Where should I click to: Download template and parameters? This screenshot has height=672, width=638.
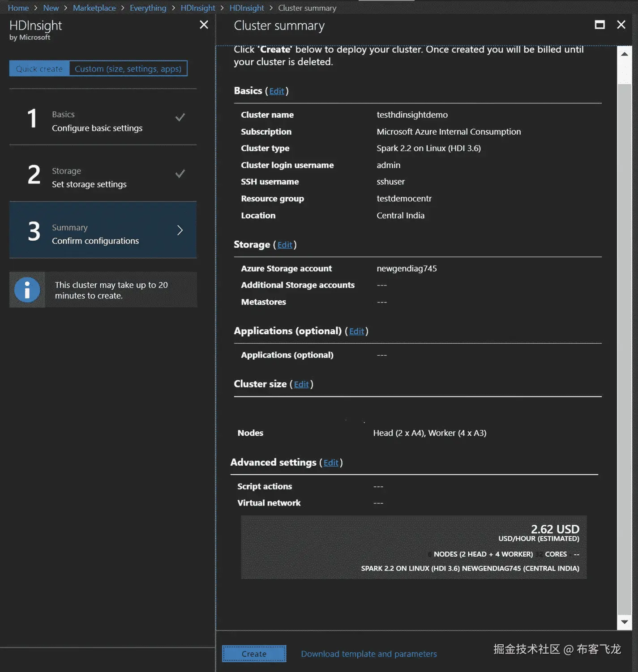pos(369,654)
